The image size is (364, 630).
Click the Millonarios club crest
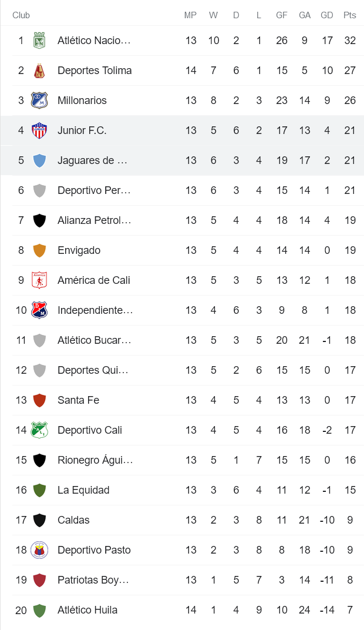[40, 100]
